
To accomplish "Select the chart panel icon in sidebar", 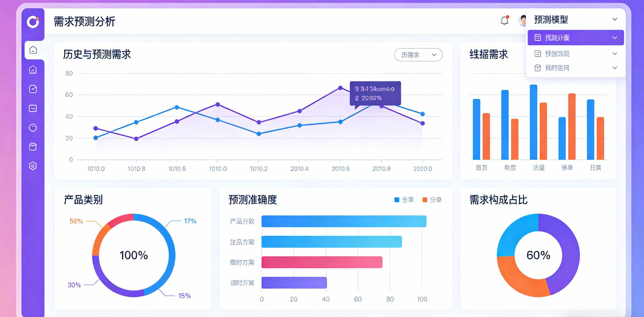I will pos(33,108).
